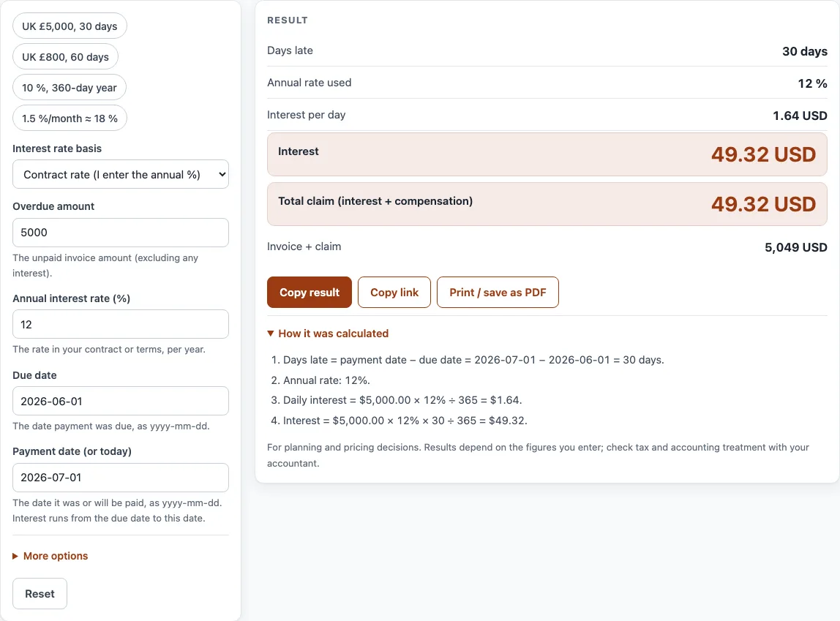This screenshot has height=621, width=840.
Task: Apply the UK £5,000, 30 days preset
Action: pos(70,26)
